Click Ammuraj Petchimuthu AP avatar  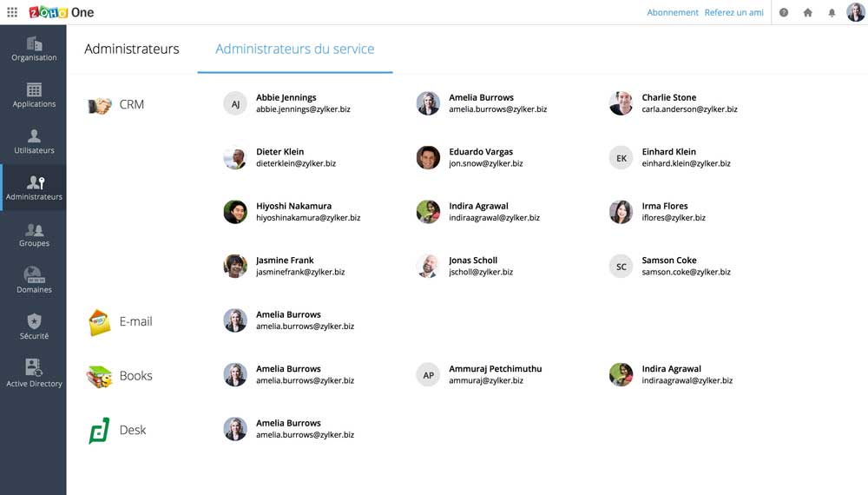tap(428, 375)
